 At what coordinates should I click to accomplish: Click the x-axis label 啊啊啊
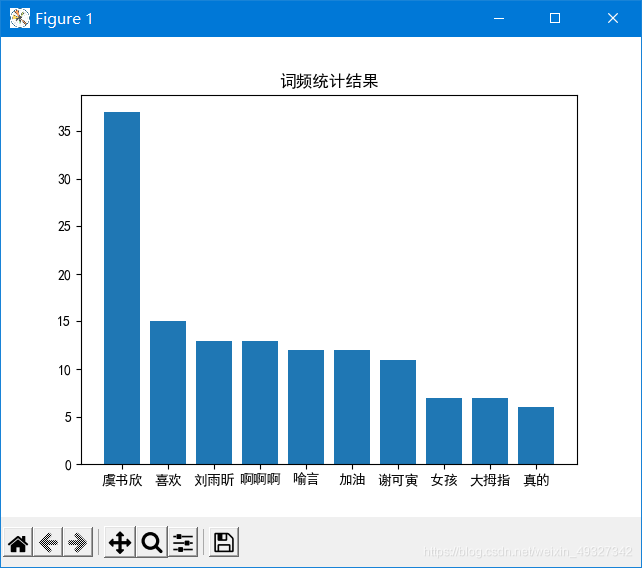point(260,479)
